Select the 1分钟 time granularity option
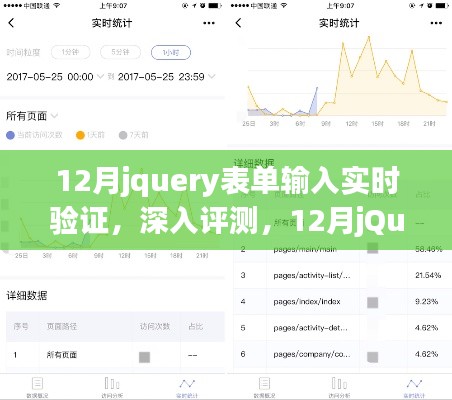 (x=70, y=52)
